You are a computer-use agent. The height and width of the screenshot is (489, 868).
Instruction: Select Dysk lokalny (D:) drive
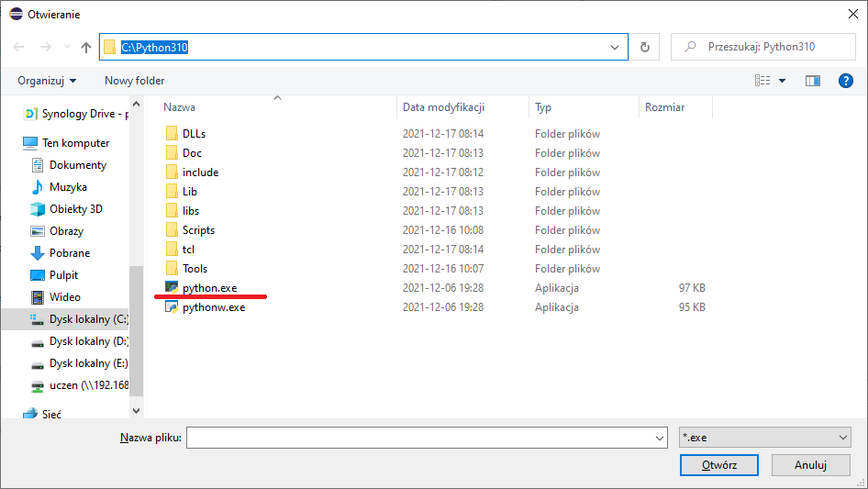click(x=88, y=341)
